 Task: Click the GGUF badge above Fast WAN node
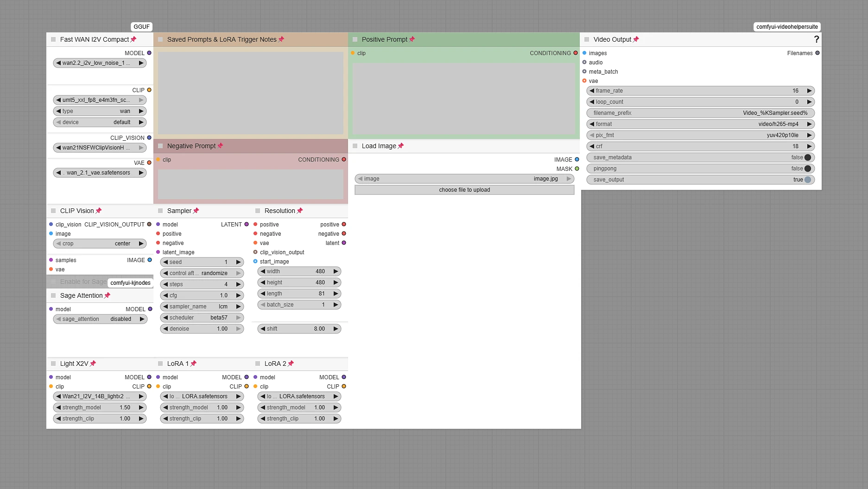[141, 27]
